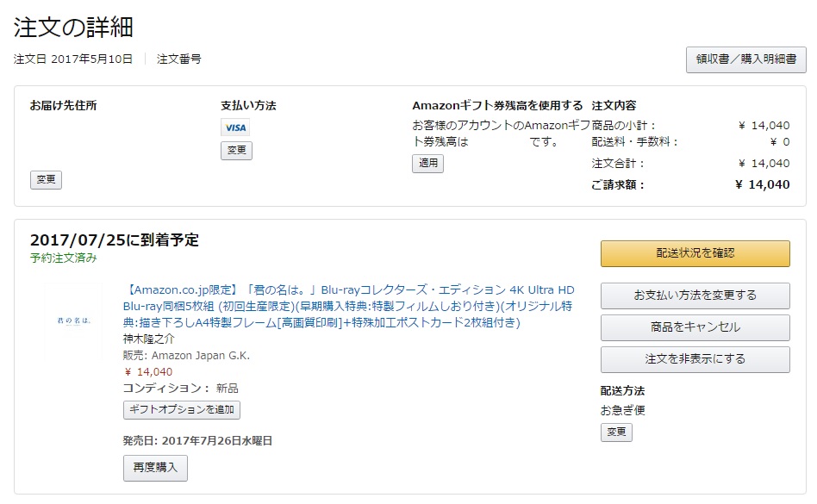This screenshot has width=817, height=504.
Task: Click the ご請求額 ¥14,040 total
Action: pyautogui.click(x=690, y=185)
